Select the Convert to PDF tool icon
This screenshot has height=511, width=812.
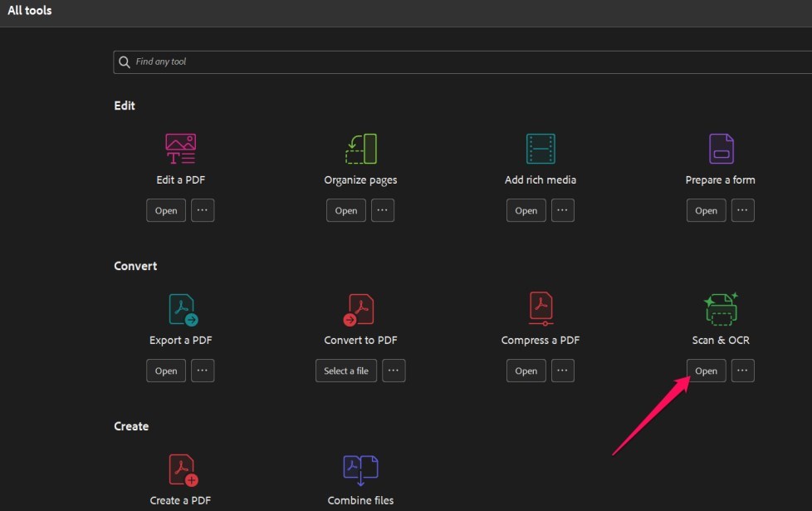tap(360, 308)
